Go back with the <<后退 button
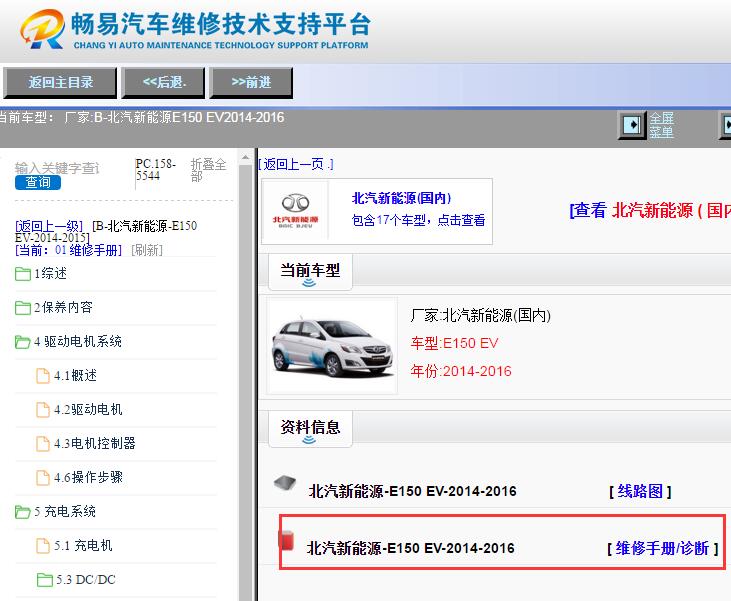The height and width of the screenshot is (601, 731). point(164,83)
